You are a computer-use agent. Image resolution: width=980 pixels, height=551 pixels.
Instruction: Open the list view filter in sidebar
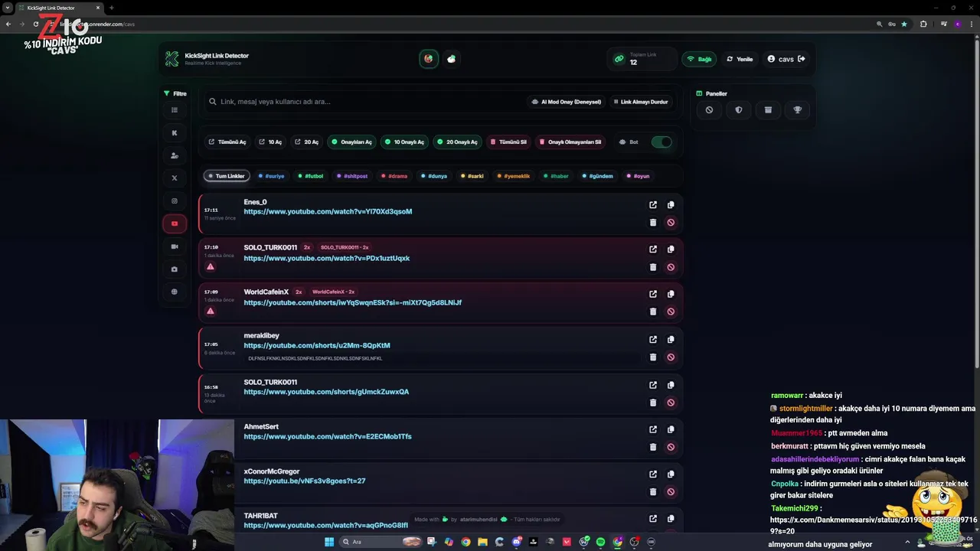point(175,110)
